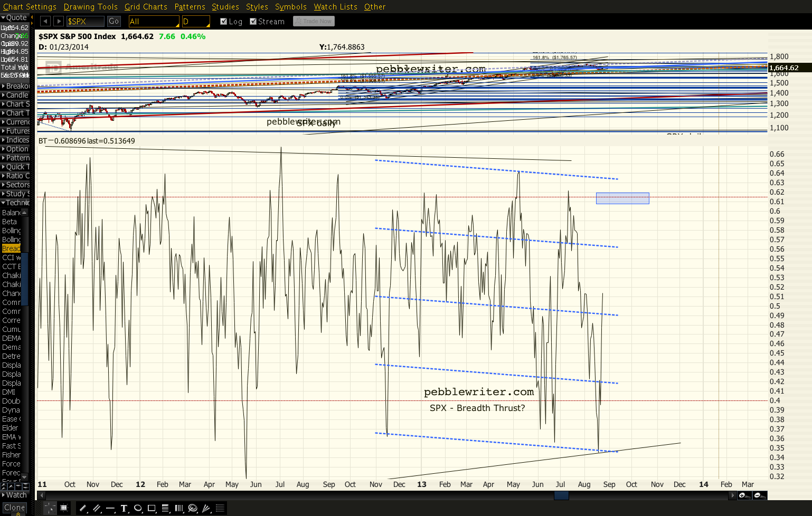This screenshot has width=812, height=516.
Task: Pick the rectangle drawing tool
Action: 152,508
